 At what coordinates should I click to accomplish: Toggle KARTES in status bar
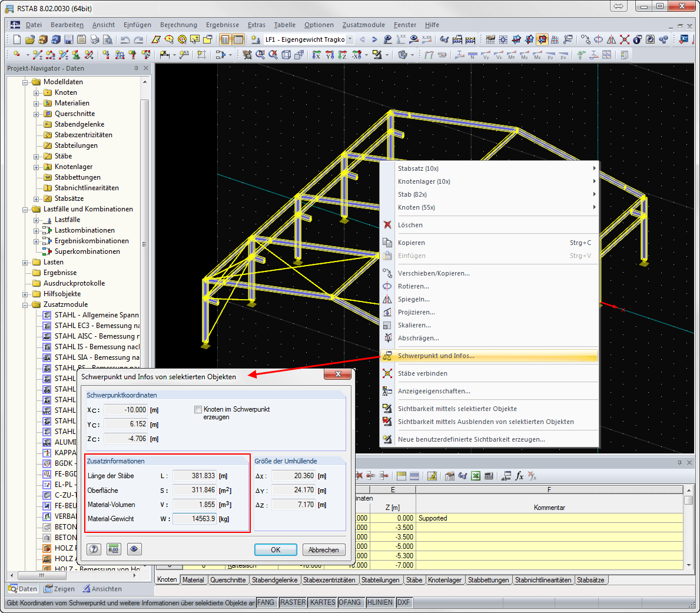[x=322, y=602]
